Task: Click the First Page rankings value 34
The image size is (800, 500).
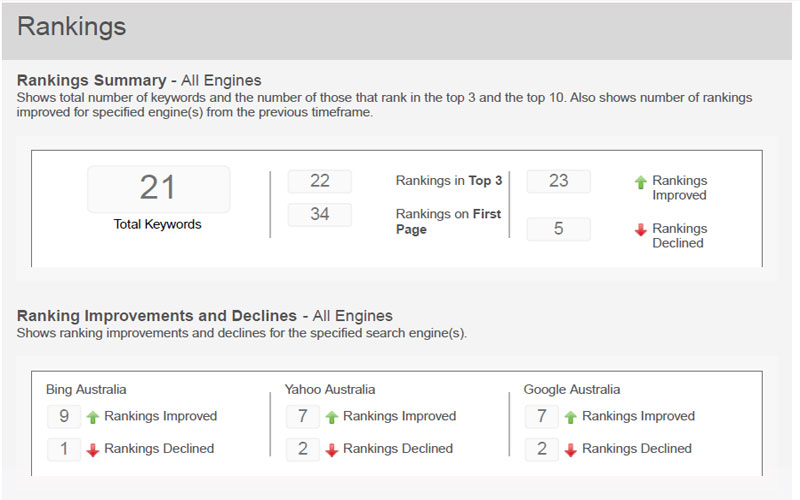Action: pyautogui.click(x=320, y=214)
